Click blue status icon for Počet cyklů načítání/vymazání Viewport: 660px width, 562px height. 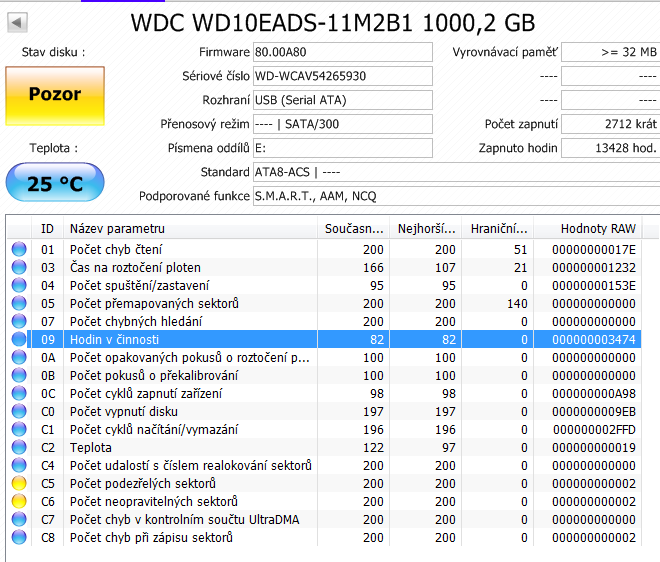19,429
